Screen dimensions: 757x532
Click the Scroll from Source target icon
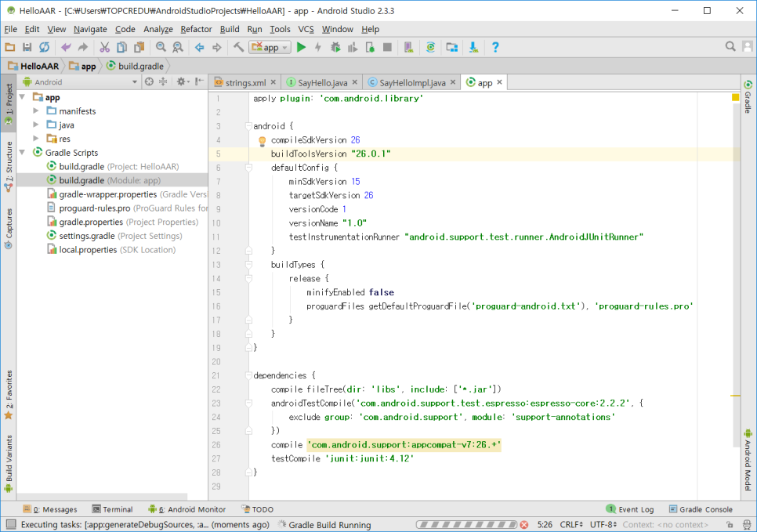149,81
